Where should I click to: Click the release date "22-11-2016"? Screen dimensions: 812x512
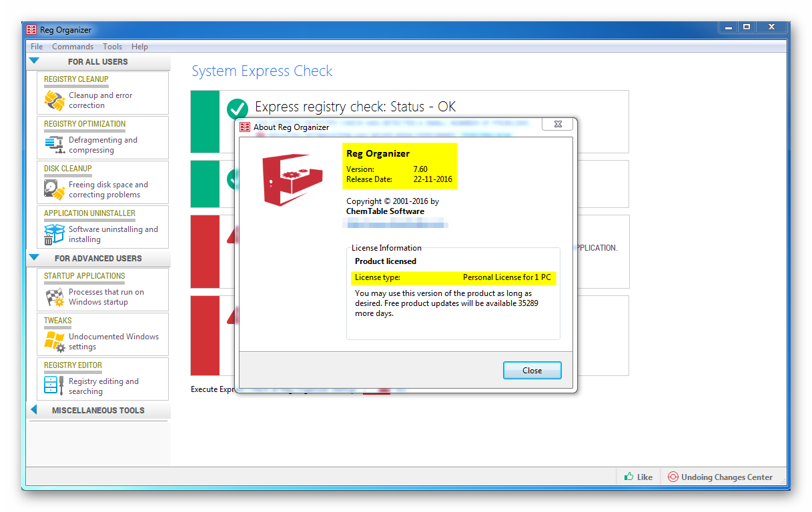tap(433, 179)
